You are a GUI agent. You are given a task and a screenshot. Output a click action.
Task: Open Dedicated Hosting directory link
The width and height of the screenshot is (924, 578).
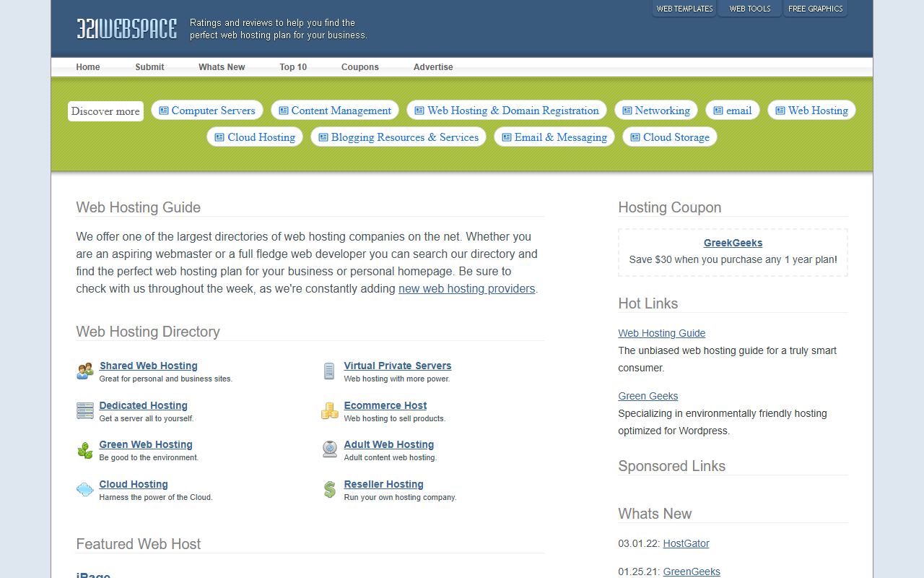(143, 406)
